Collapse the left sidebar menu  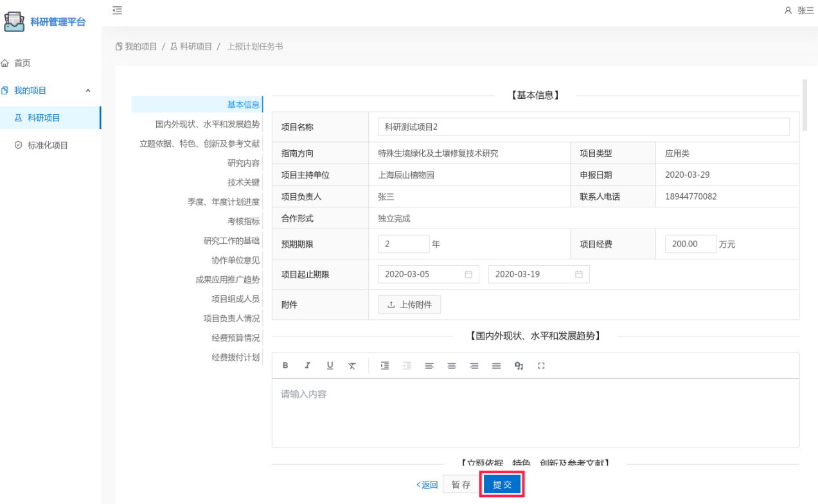(x=117, y=10)
